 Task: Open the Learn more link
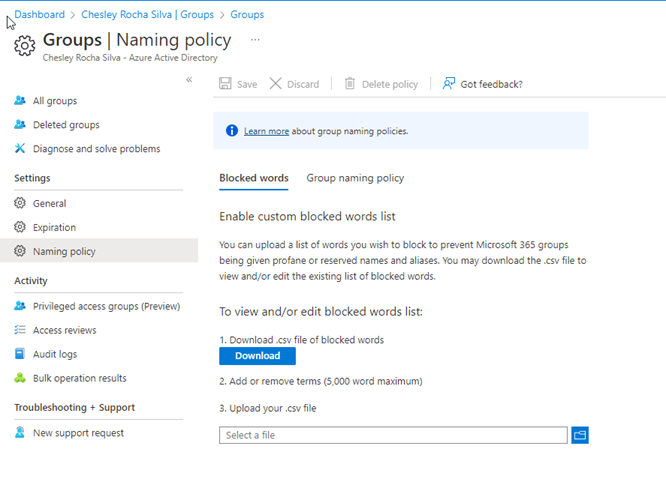pos(266,131)
